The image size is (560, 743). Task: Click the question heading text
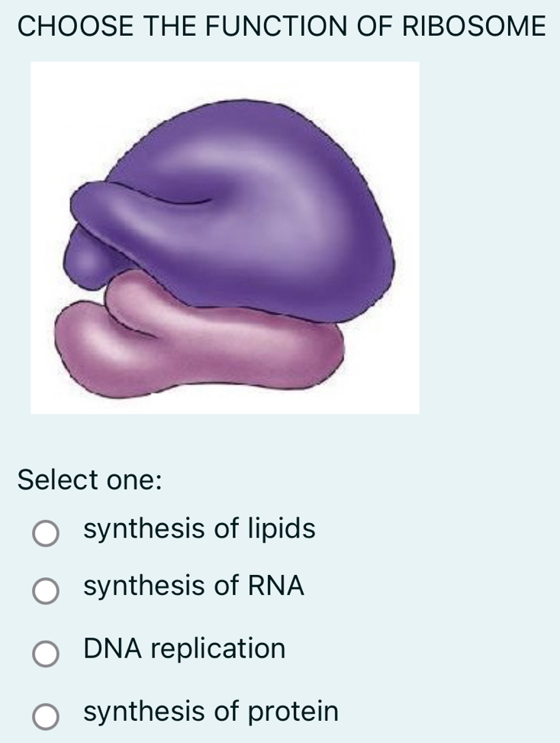[x=281, y=26]
